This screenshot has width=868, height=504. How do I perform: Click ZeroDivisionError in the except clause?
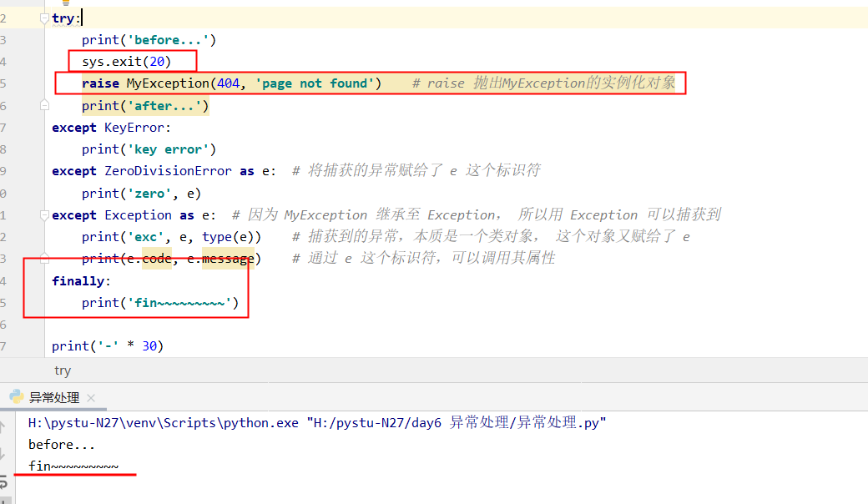[168, 171]
